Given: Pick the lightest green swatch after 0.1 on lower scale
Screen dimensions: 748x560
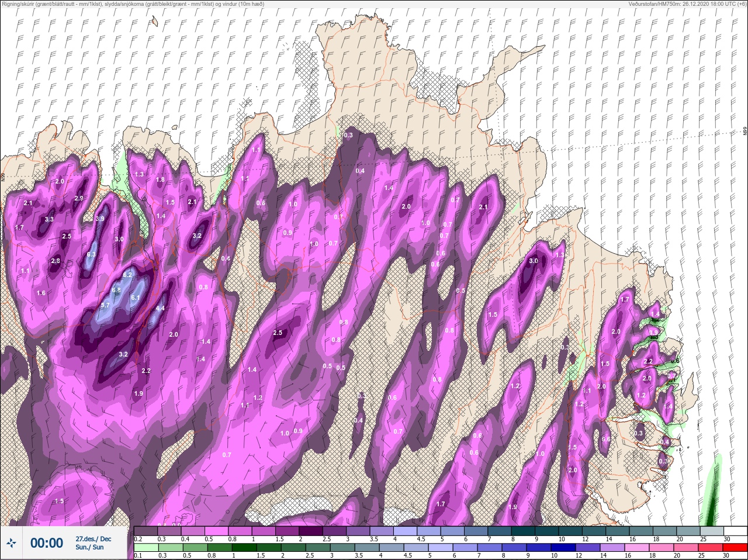Looking at the screenshot, I should 146,548.
